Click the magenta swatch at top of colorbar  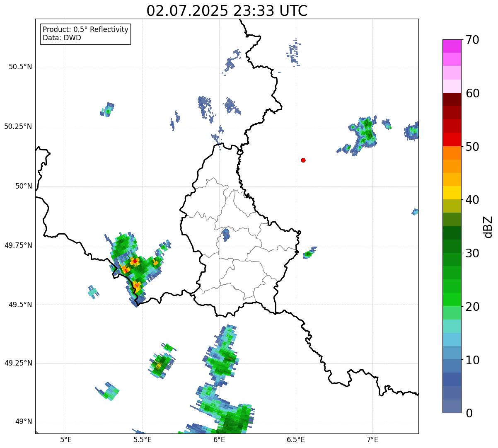pyautogui.click(x=452, y=46)
